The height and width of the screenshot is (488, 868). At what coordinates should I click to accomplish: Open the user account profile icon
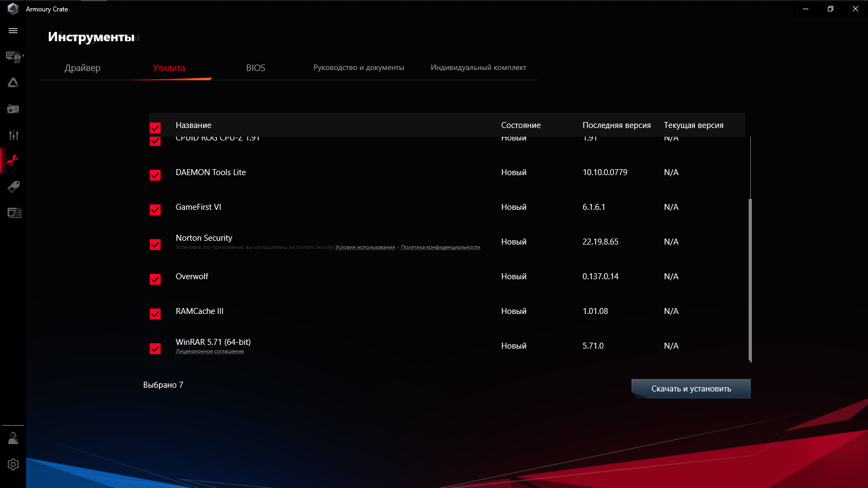pyautogui.click(x=13, y=438)
